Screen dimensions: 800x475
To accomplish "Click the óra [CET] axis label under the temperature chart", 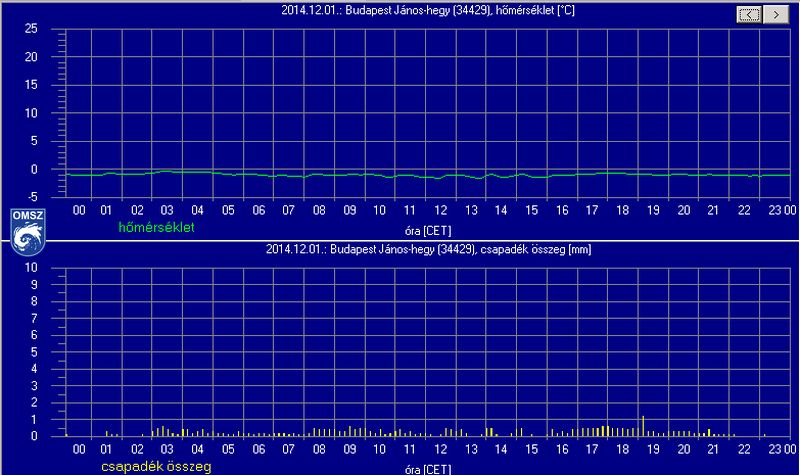I will [428, 231].
